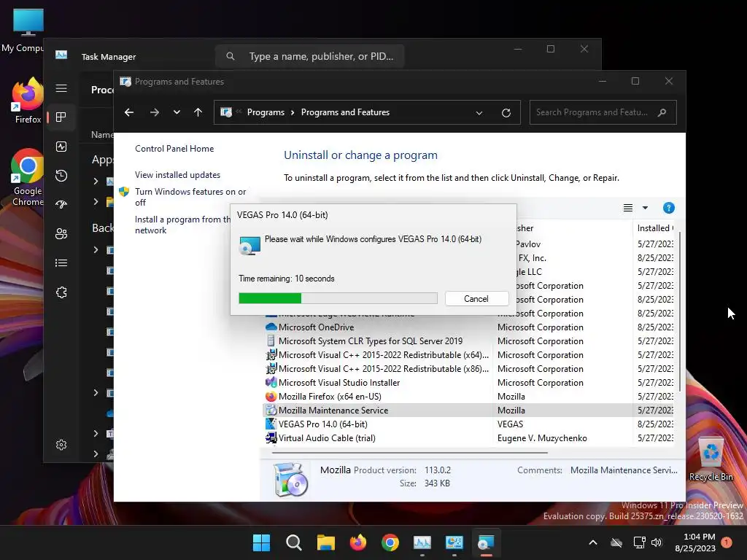Open Services icon in Task Manager sidebar
This screenshot has width=747, height=560.
click(61, 292)
